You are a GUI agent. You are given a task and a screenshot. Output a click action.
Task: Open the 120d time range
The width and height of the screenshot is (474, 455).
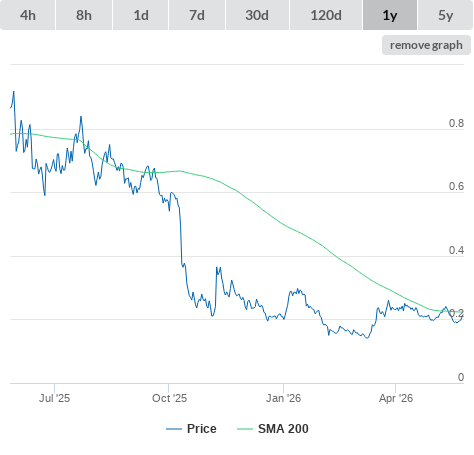326,15
